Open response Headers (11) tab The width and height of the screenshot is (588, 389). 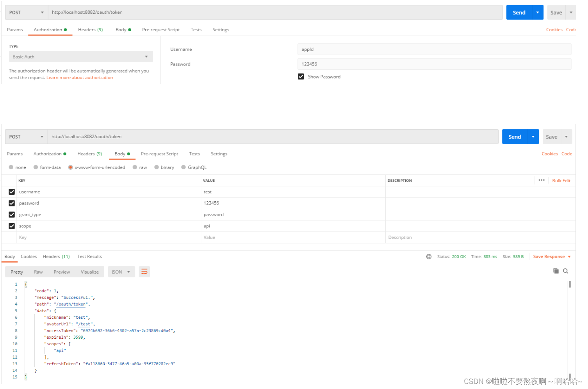(x=56, y=257)
